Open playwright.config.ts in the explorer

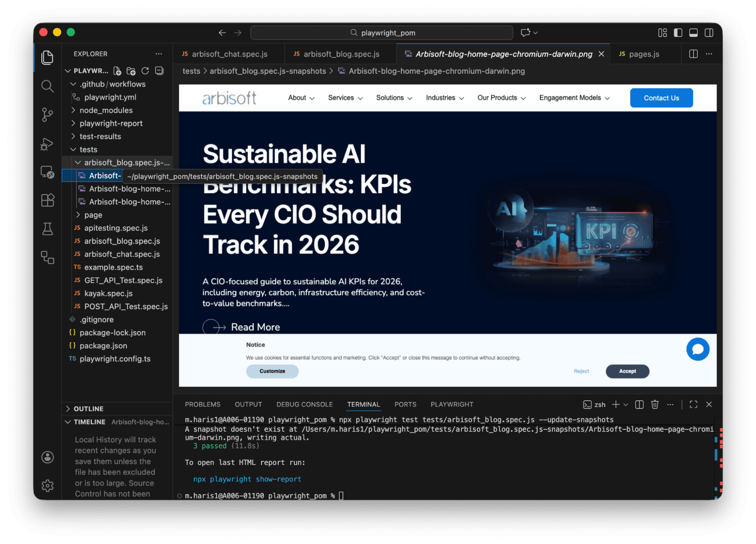(x=115, y=359)
